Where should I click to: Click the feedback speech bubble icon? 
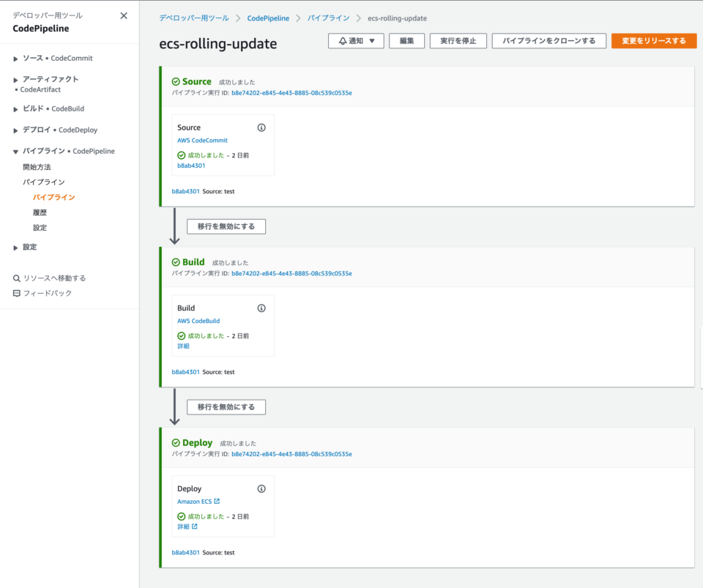click(x=17, y=294)
